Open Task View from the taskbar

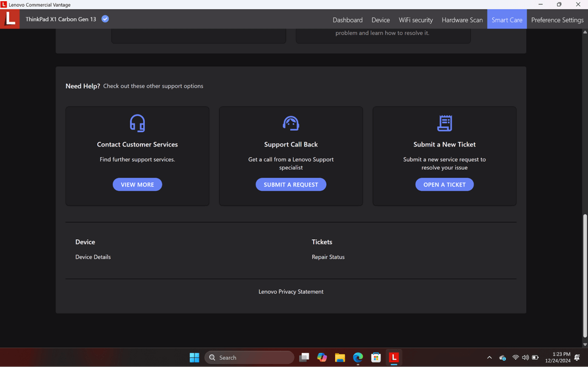coord(304,358)
